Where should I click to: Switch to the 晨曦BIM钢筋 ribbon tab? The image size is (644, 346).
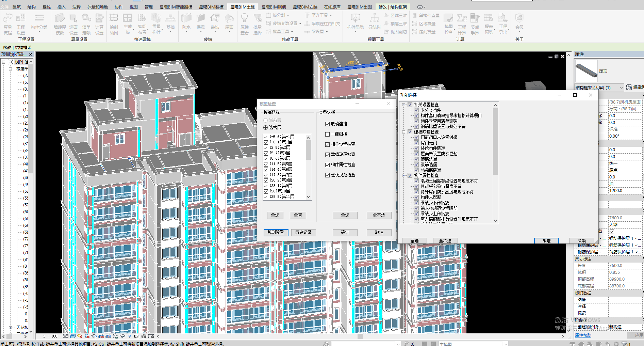(x=274, y=7)
